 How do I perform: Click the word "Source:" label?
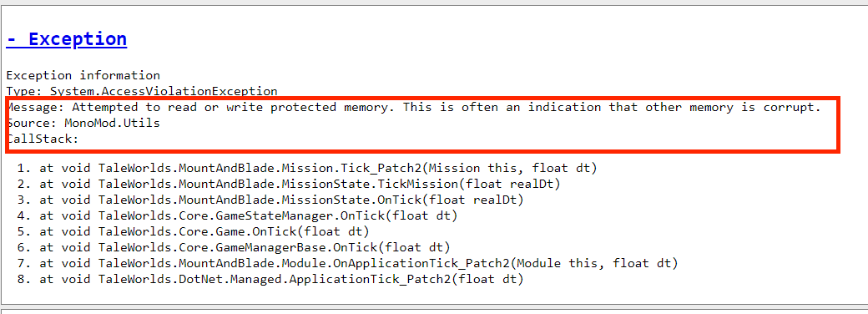pyautogui.click(x=32, y=123)
